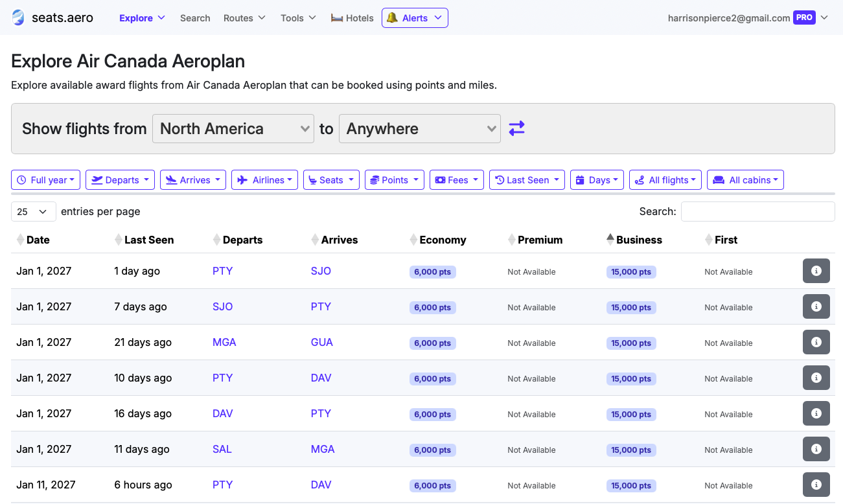843x504 pixels.
Task: Click the SAL departure airport link
Action: 222,449
